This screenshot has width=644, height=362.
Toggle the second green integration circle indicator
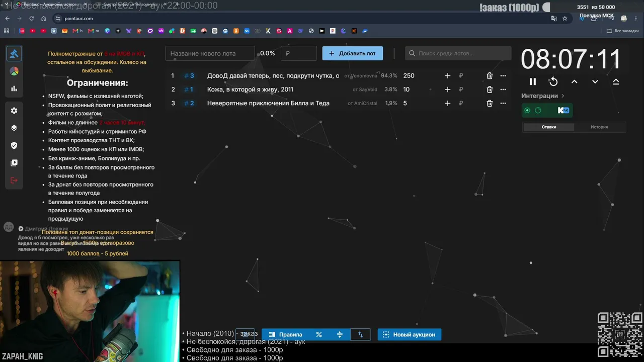click(538, 110)
